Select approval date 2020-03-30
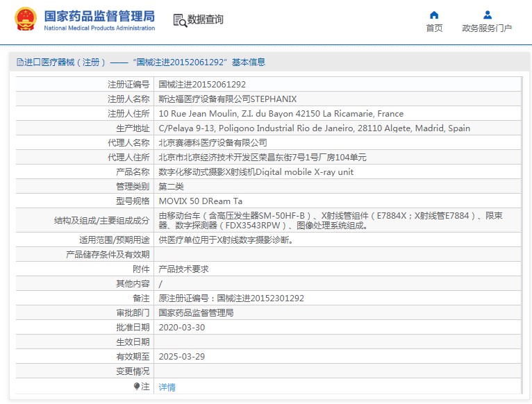The width and height of the screenshot is (532, 404). 182,328
